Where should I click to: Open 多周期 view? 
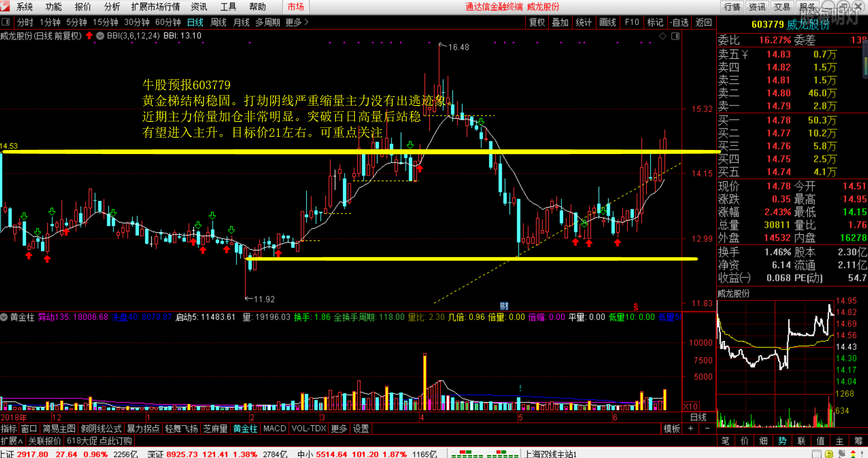pyautogui.click(x=267, y=22)
